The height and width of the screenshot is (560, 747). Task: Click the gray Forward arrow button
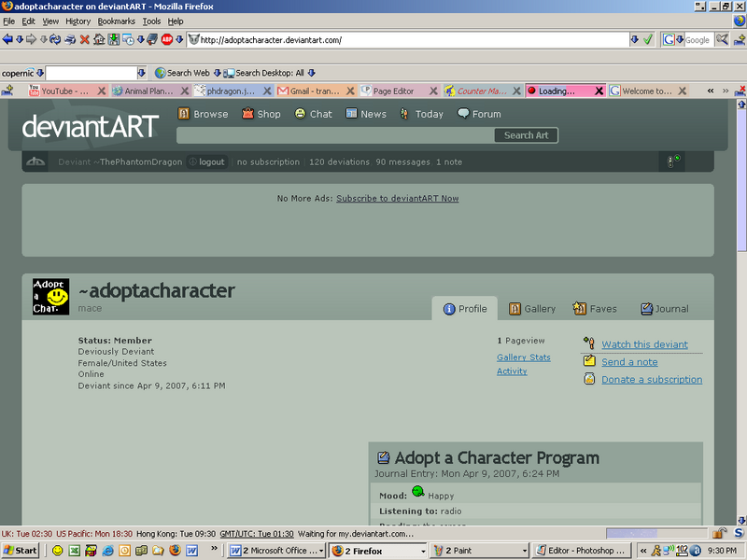31,39
